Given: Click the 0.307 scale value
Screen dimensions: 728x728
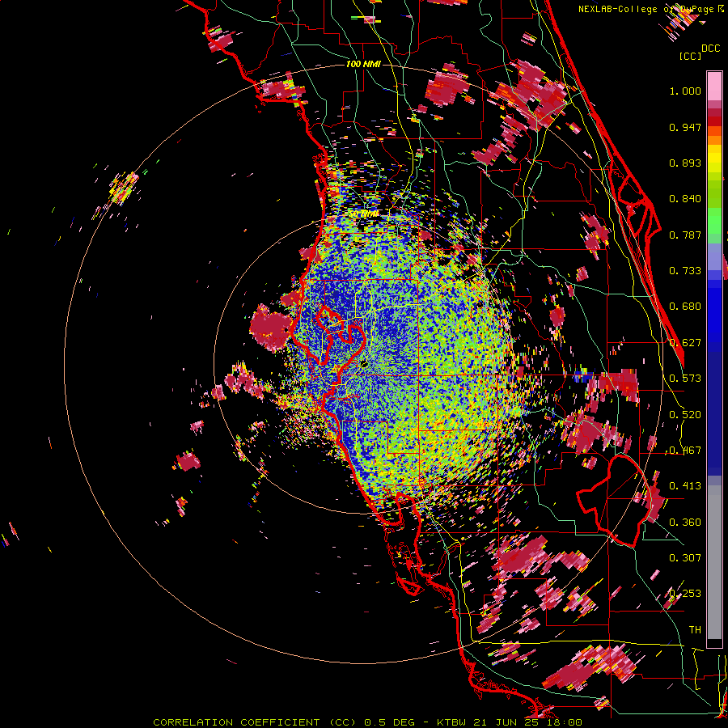Looking at the screenshot, I should (685, 558).
